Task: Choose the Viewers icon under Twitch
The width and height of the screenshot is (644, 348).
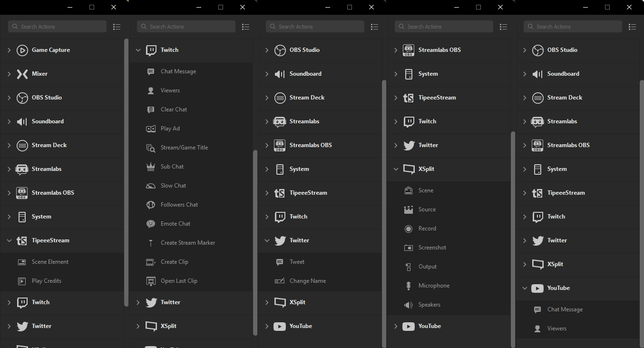Action: 151,90
